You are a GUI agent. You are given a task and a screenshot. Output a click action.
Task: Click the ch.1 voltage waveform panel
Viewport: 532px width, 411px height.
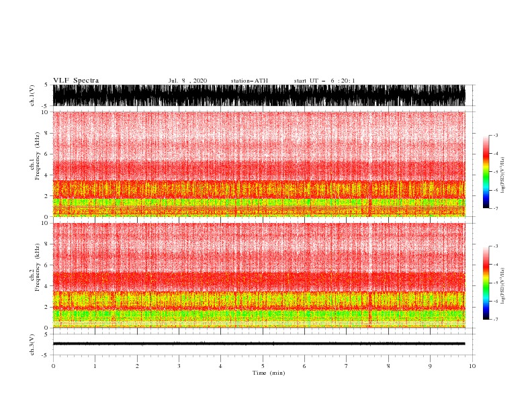pos(259,95)
